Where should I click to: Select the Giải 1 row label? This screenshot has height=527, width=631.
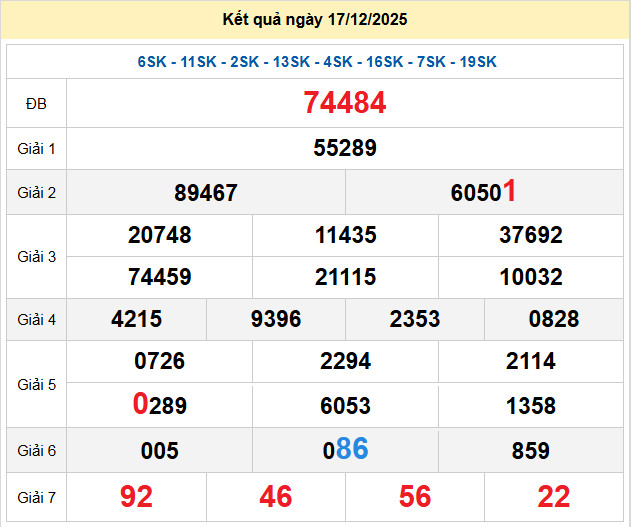coord(36,149)
